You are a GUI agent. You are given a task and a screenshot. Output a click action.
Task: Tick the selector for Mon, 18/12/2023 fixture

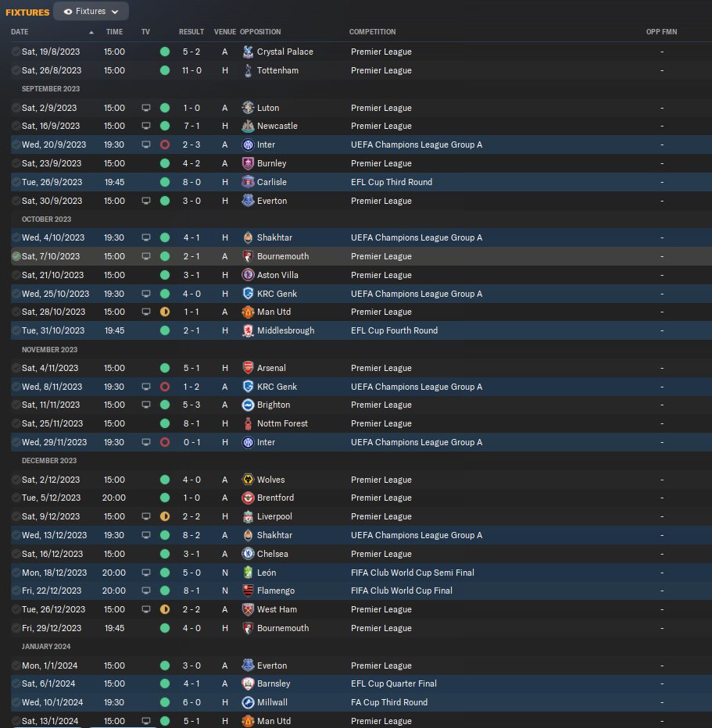[16, 573]
